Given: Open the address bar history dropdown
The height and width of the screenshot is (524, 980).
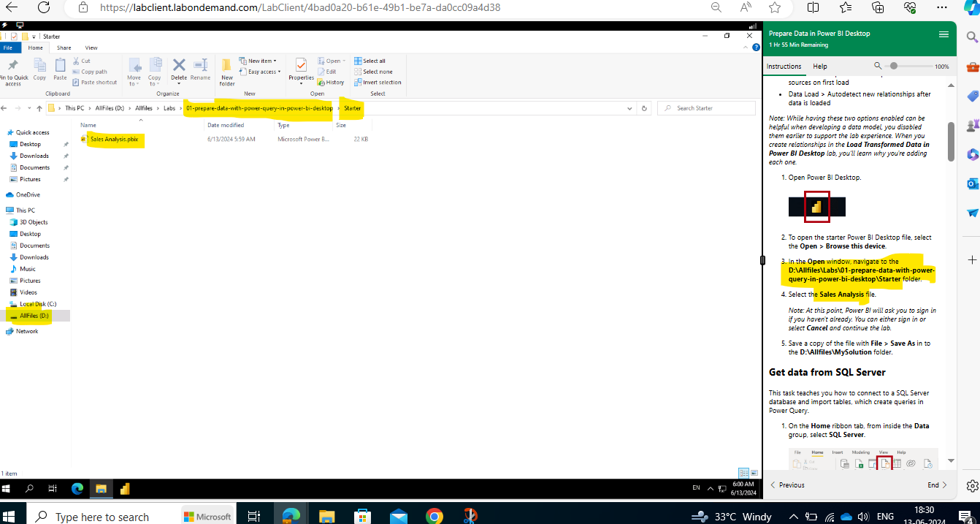Looking at the screenshot, I should pos(629,108).
